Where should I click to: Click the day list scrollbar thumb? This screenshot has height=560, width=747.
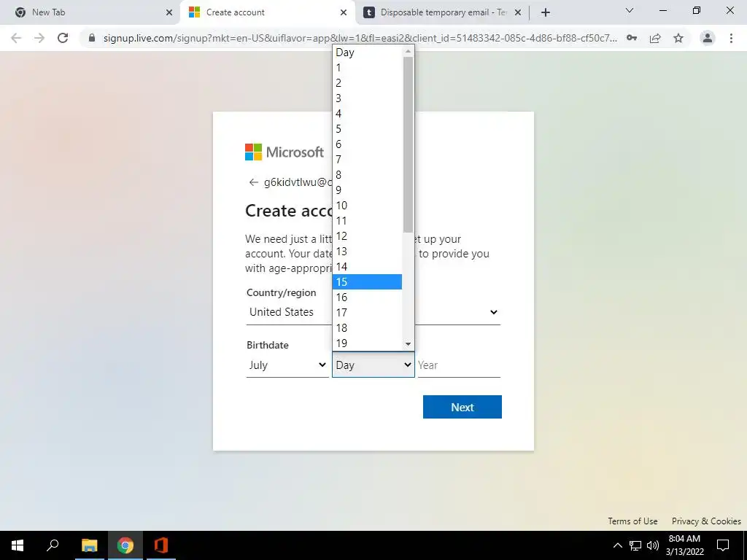408,145
